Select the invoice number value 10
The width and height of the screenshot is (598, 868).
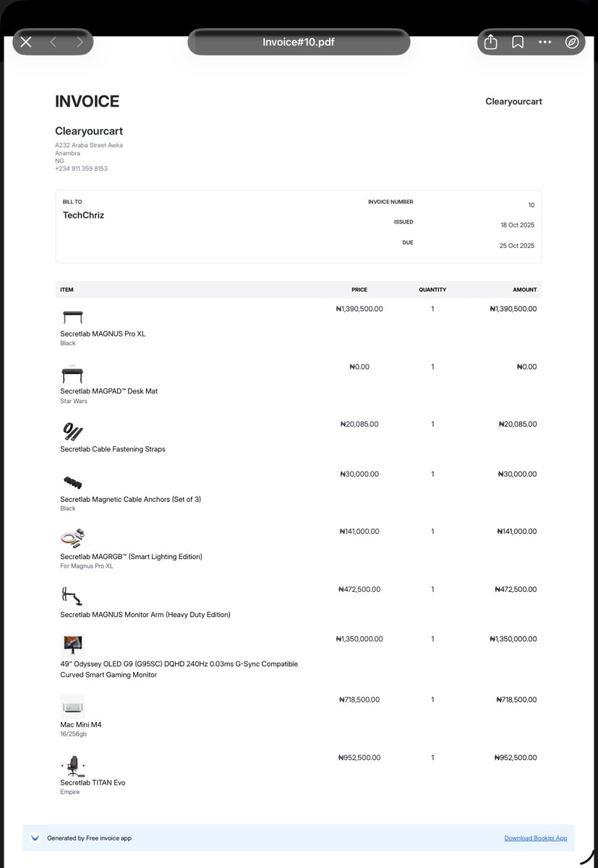[x=531, y=205]
